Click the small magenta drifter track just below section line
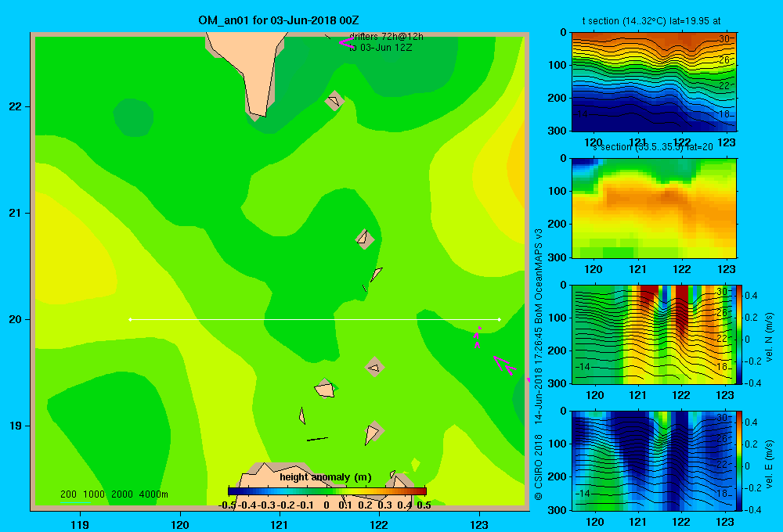783x532 pixels. coord(477,337)
